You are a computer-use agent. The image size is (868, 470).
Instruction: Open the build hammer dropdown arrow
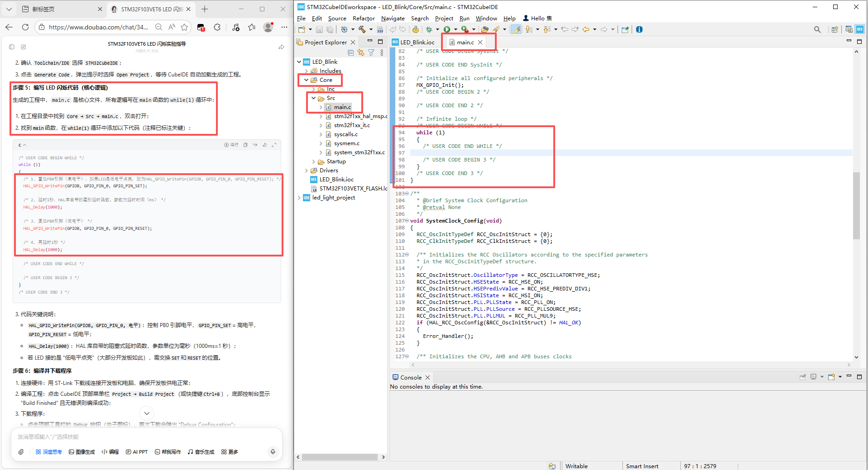pos(371,29)
